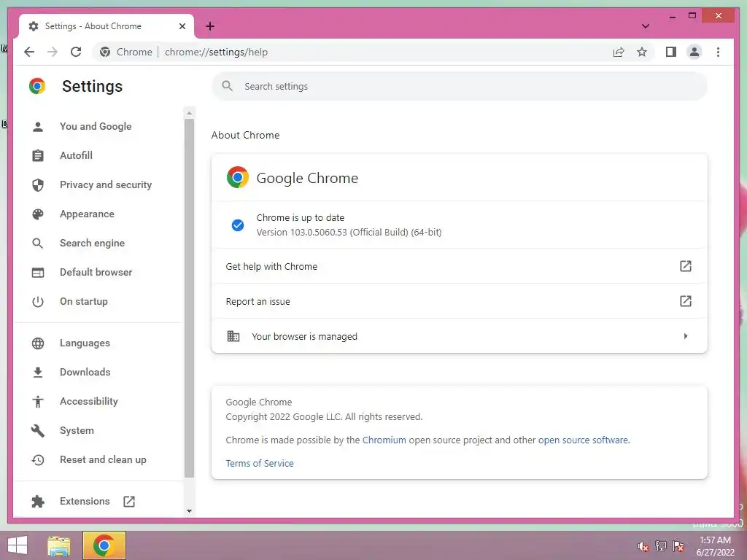Open a new tab with plus button
The width and height of the screenshot is (747, 560).
tap(210, 26)
